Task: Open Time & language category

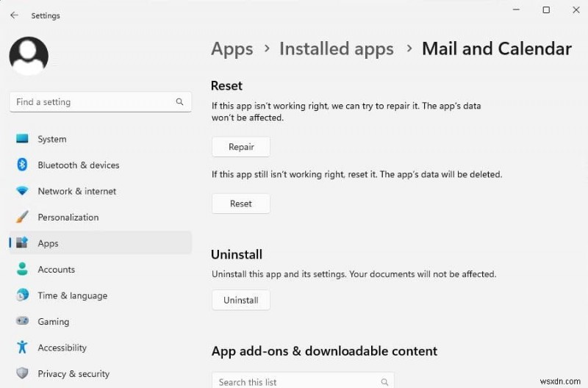Action: click(101, 295)
